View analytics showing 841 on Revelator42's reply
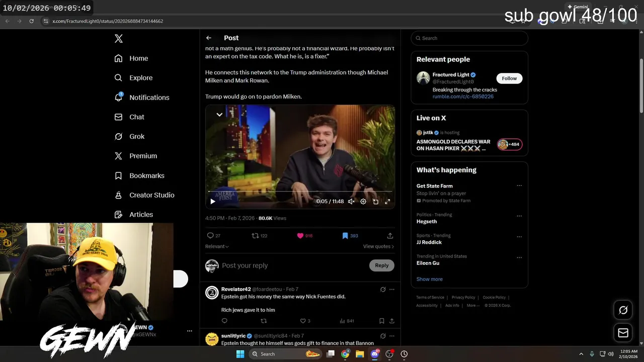 (347, 321)
